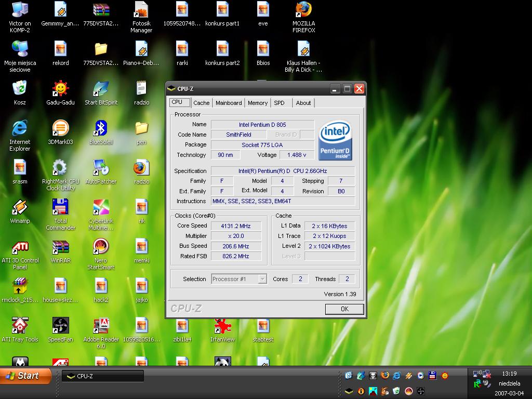Click the Instructions field listing MMX, SSE
Viewport: 532px width, 399px height.
pos(283,201)
